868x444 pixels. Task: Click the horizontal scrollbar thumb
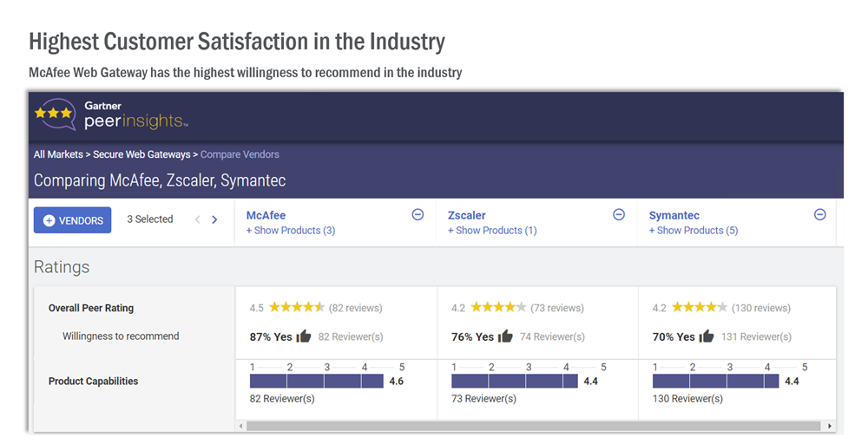point(534,427)
